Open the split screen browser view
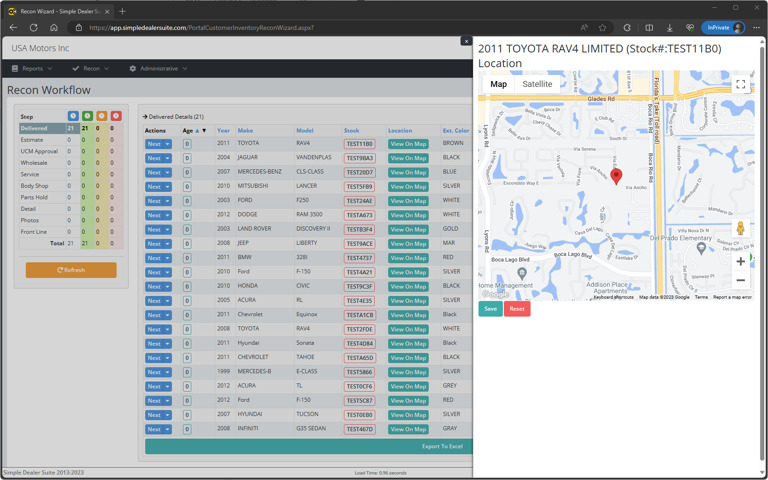 649,28
